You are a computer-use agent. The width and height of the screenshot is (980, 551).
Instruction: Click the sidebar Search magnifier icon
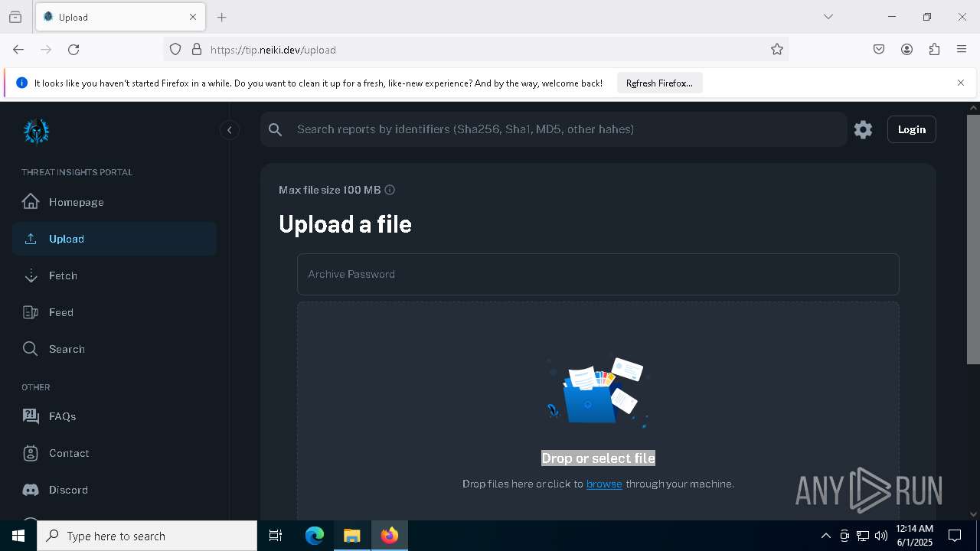[x=31, y=349]
